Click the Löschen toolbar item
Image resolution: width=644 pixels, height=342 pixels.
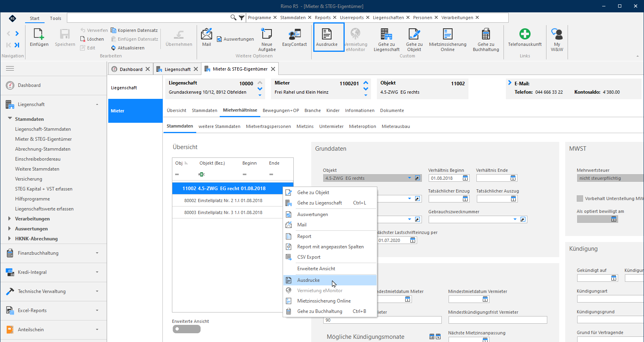(x=92, y=39)
